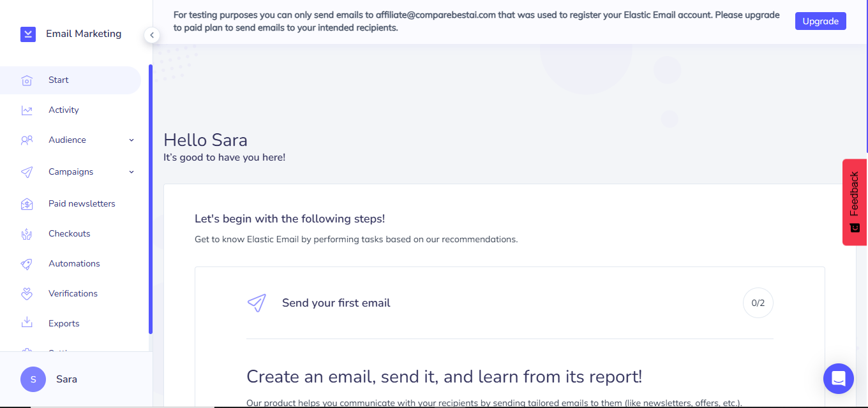Click the Checkouts icon
The width and height of the screenshot is (868, 408).
(x=27, y=234)
